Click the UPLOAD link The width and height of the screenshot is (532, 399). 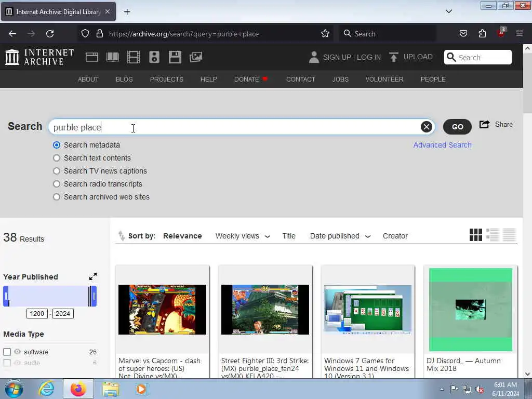[x=418, y=57]
